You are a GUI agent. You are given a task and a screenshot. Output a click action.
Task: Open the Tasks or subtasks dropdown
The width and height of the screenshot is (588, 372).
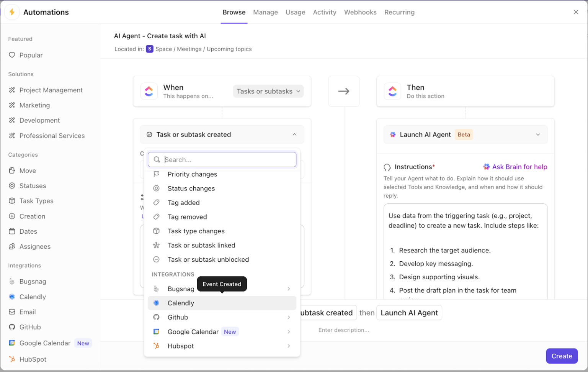click(x=268, y=91)
